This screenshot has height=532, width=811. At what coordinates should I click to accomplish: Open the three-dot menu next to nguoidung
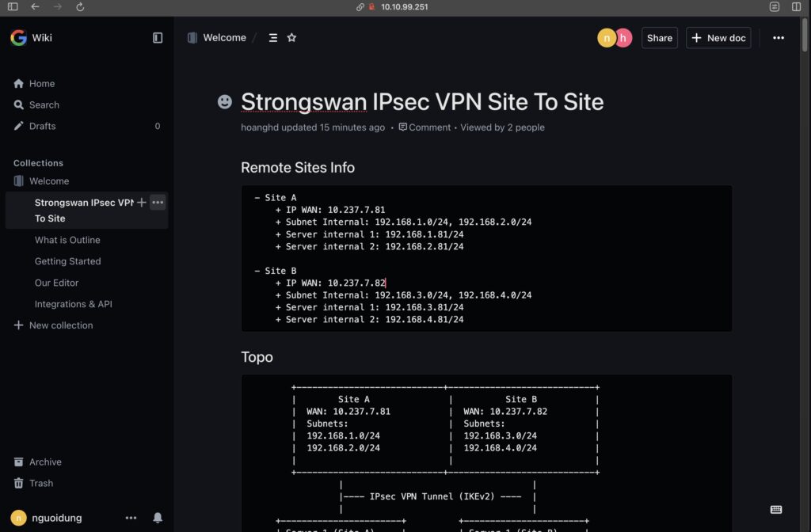[x=131, y=518]
